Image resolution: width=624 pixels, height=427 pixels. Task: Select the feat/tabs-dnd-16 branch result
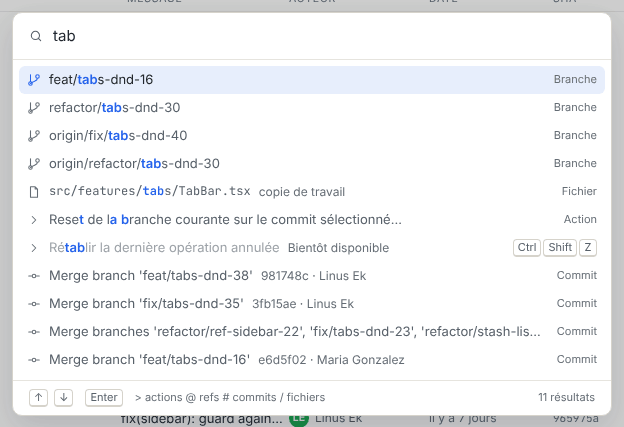(x=312, y=80)
